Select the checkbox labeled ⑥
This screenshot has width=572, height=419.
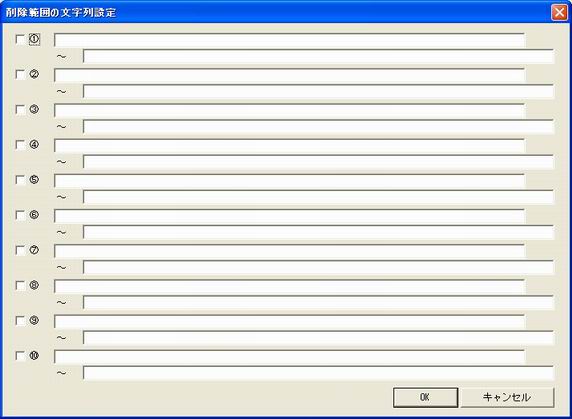pyautogui.click(x=20, y=215)
